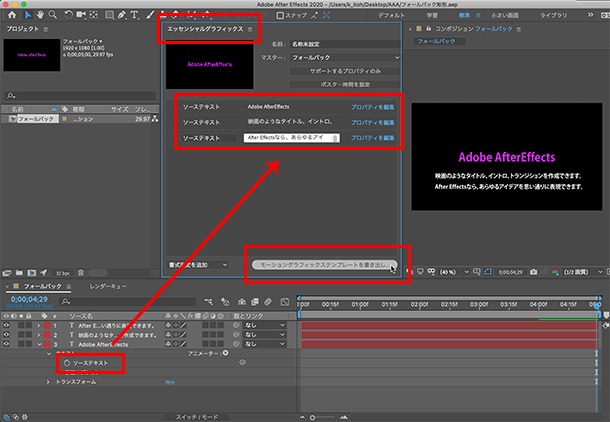
Task: Click the アニメーター add arrow button
Action: (x=226, y=353)
